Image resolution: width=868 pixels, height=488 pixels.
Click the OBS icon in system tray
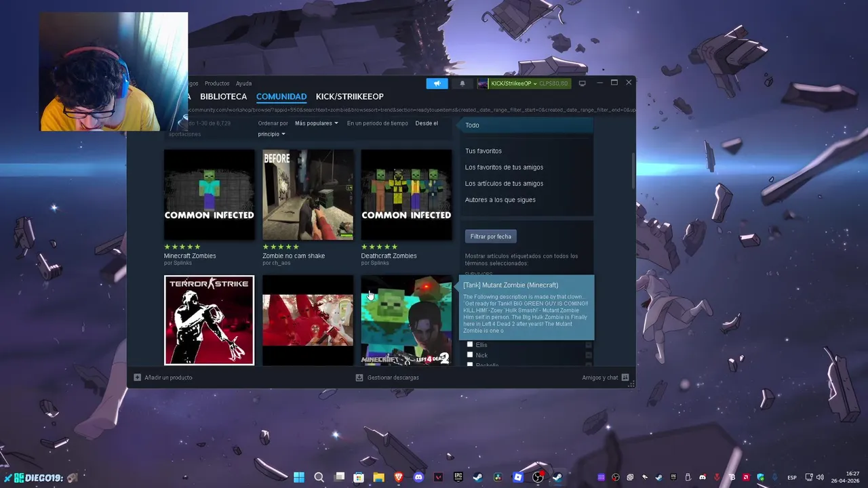(616, 477)
